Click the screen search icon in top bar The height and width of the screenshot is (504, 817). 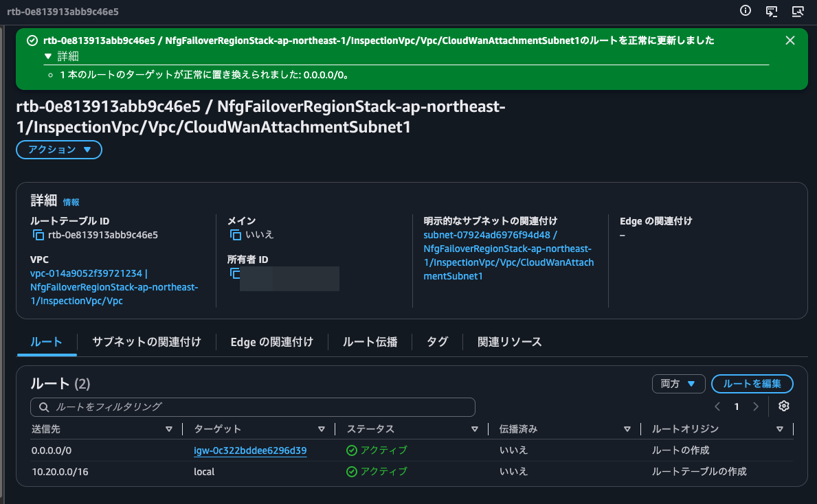click(x=798, y=11)
